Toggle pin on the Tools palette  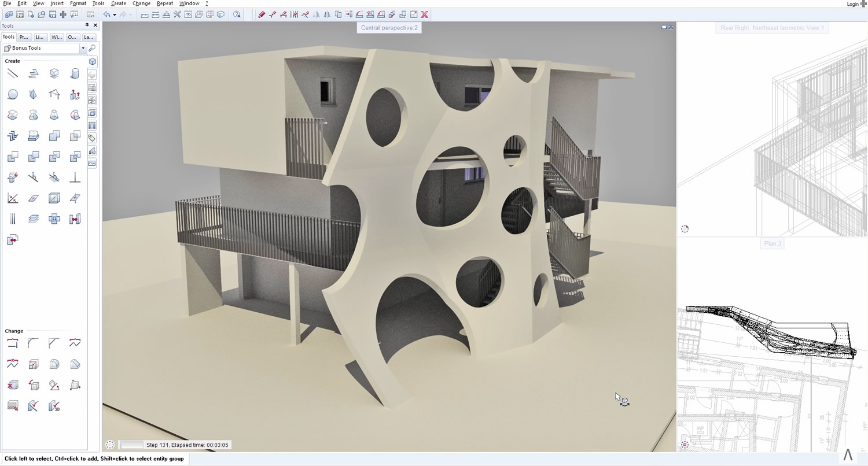[87, 25]
